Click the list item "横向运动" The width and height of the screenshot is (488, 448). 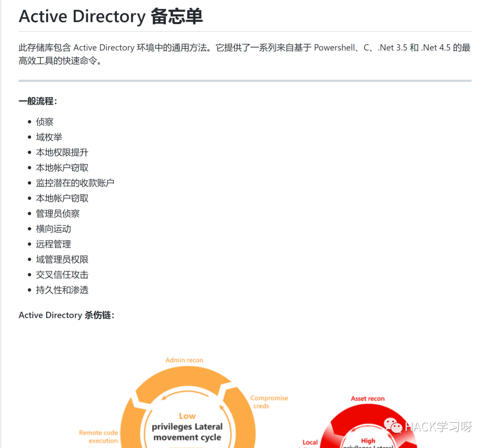[53, 229]
